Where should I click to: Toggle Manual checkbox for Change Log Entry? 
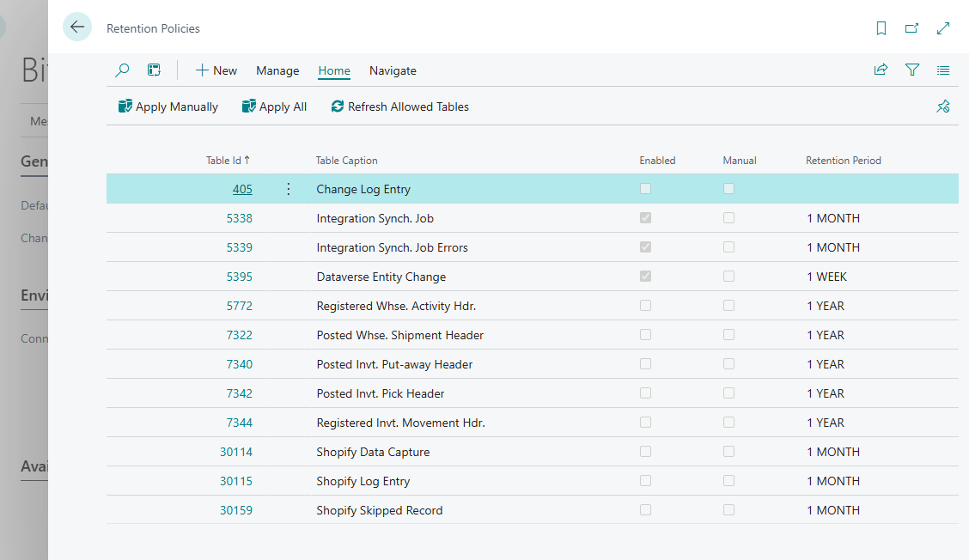pos(728,188)
